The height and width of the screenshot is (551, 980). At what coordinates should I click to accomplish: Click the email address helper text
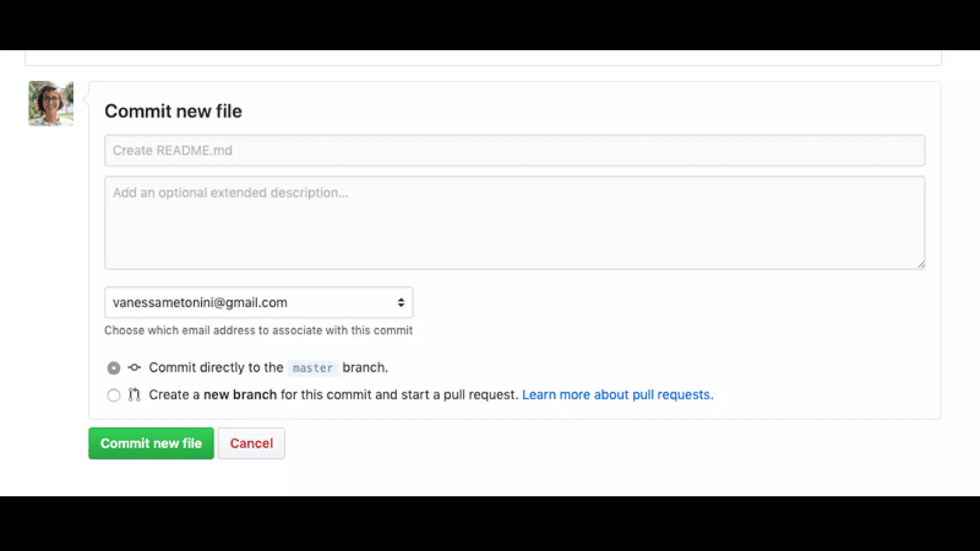[258, 330]
